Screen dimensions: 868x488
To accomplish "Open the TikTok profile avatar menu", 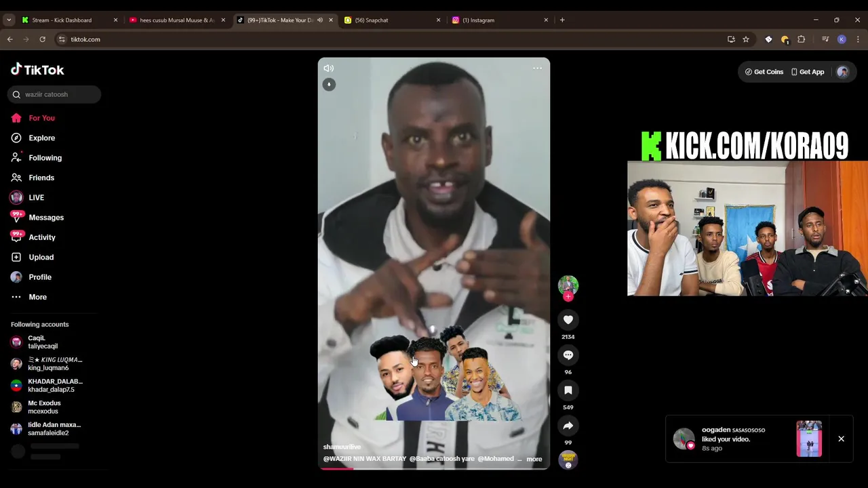I will (842, 72).
